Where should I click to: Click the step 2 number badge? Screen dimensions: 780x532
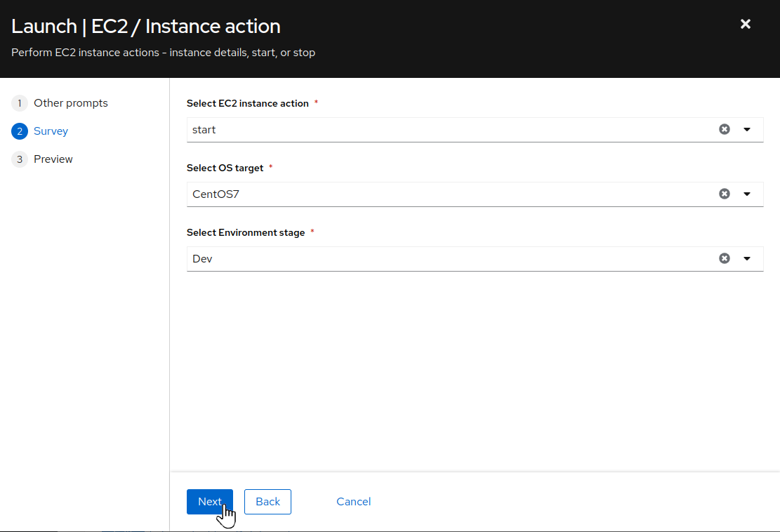[20, 131]
